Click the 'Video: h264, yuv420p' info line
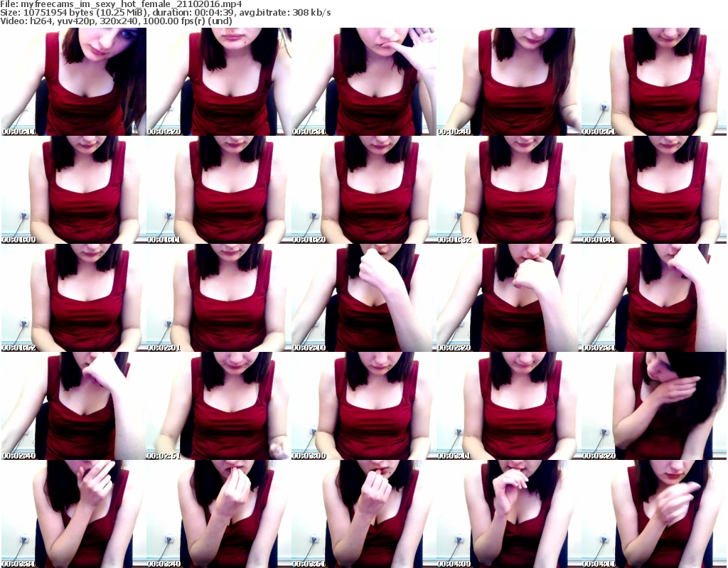Screen dimensions: 728x568 coord(116,21)
